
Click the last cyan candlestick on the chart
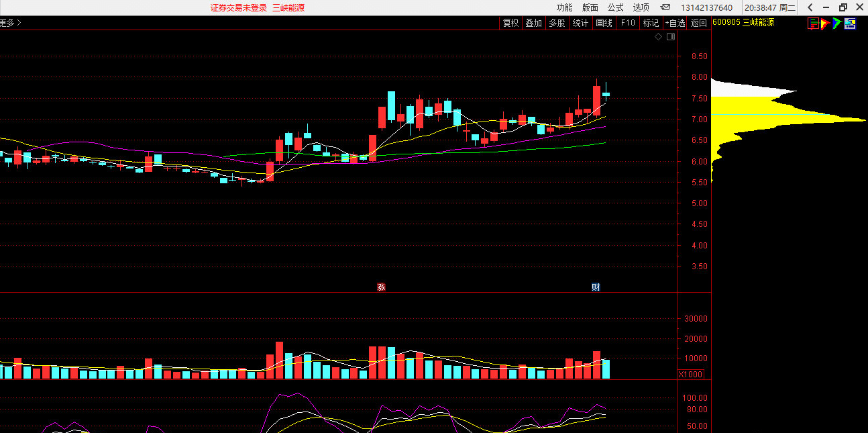click(606, 95)
